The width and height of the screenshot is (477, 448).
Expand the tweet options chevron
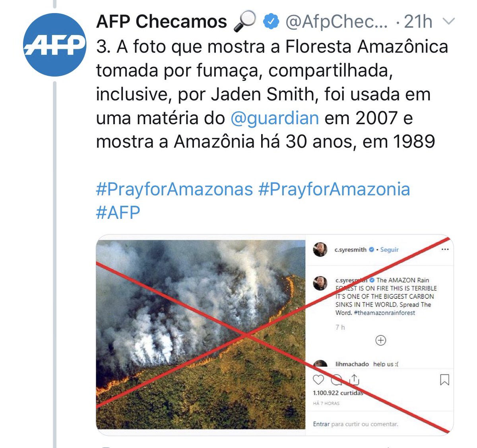coord(448,21)
